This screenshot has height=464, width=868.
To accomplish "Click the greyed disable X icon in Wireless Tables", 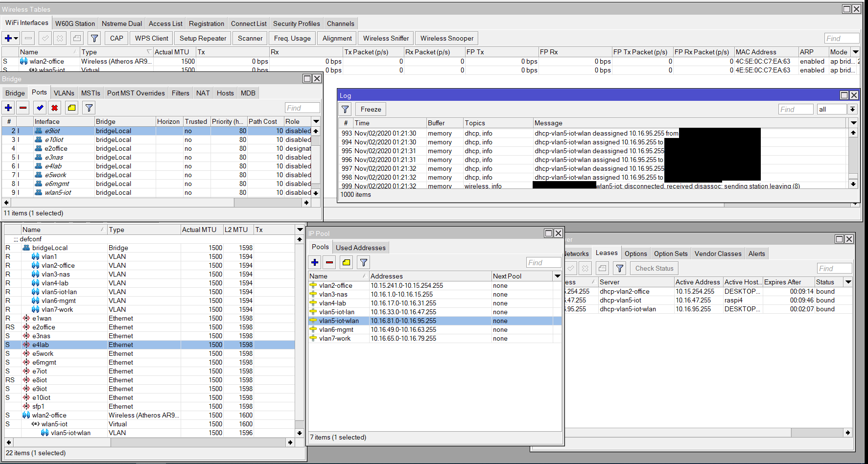I will [x=60, y=38].
